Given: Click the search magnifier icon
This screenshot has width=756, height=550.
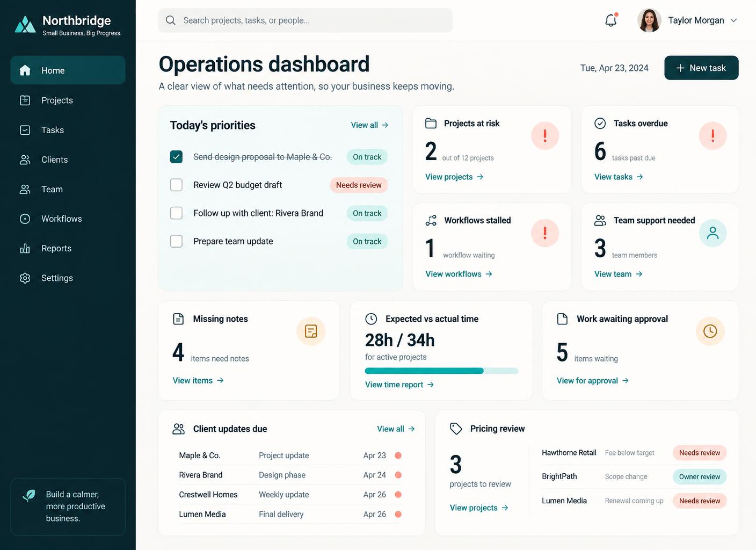Looking at the screenshot, I should 171,20.
